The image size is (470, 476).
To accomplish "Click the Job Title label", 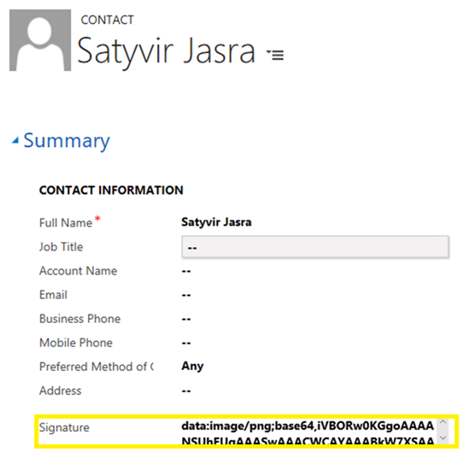I will (61, 247).
